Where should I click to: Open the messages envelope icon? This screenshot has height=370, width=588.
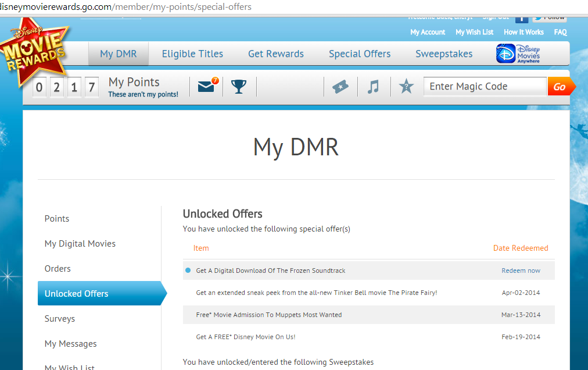(206, 87)
